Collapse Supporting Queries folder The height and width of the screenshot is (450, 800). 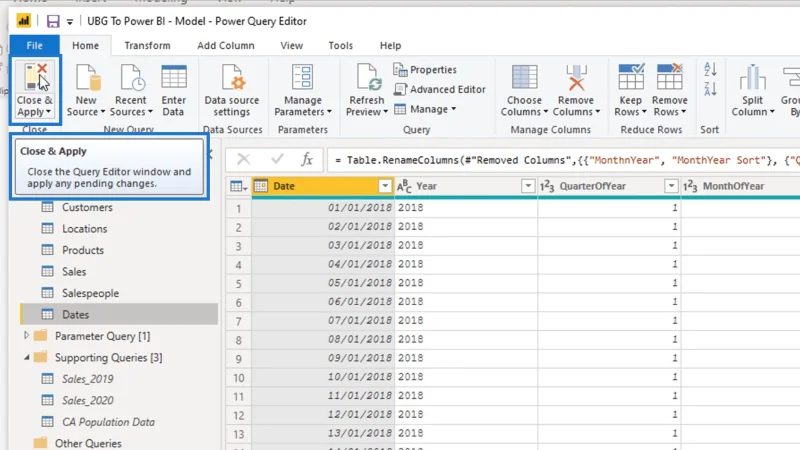[x=27, y=357]
